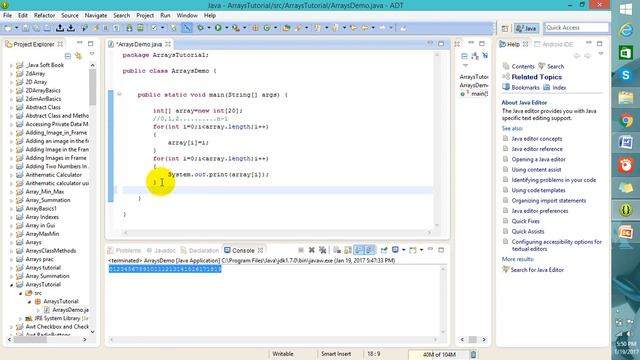
Task: Open Using content assist help topic
Action: point(536,170)
